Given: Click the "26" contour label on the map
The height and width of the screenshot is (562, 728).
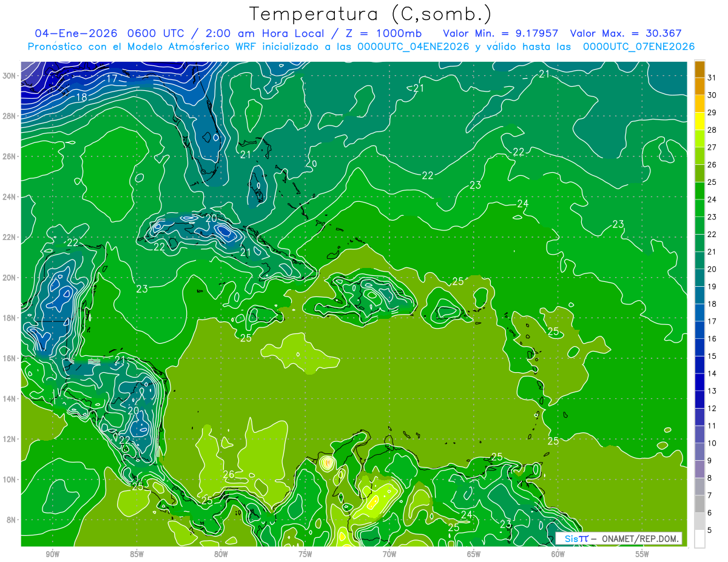Looking at the screenshot, I should point(229,475).
